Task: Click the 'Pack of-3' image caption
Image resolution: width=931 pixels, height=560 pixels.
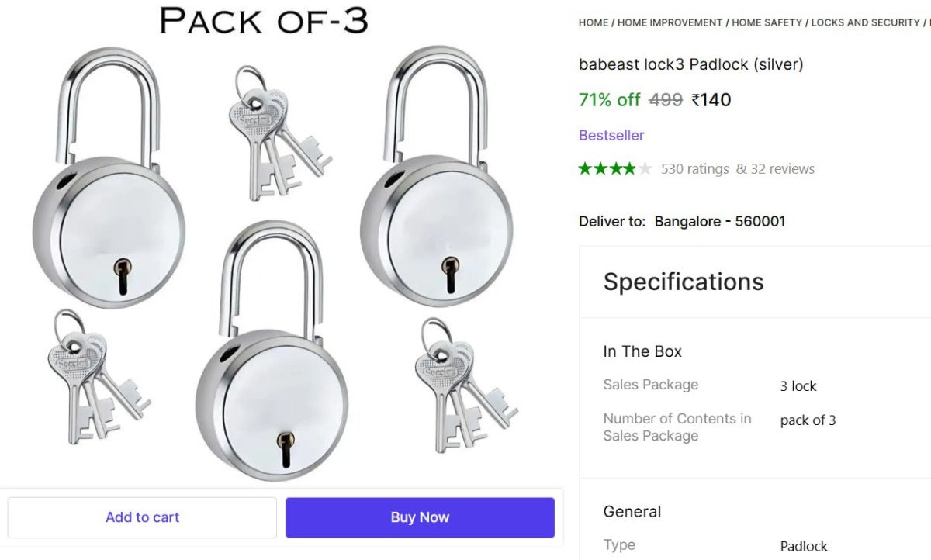Action: coord(263,20)
